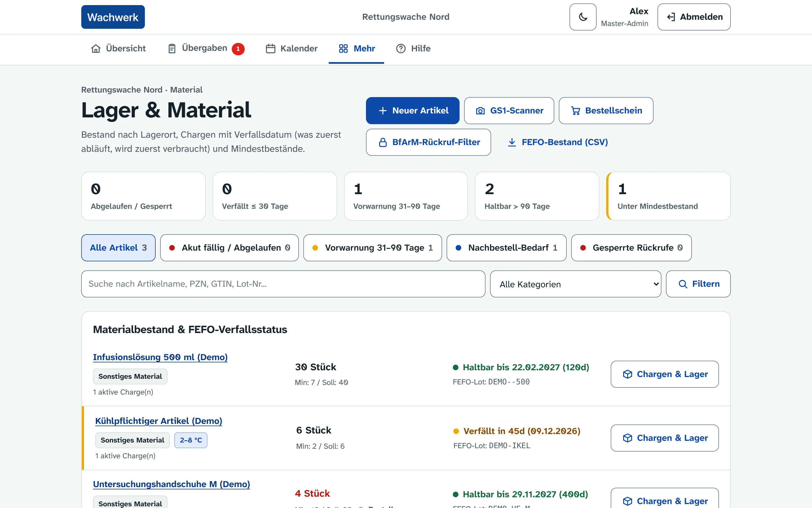
Task: Click the Wachwerk logo
Action: tap(113, 17)
